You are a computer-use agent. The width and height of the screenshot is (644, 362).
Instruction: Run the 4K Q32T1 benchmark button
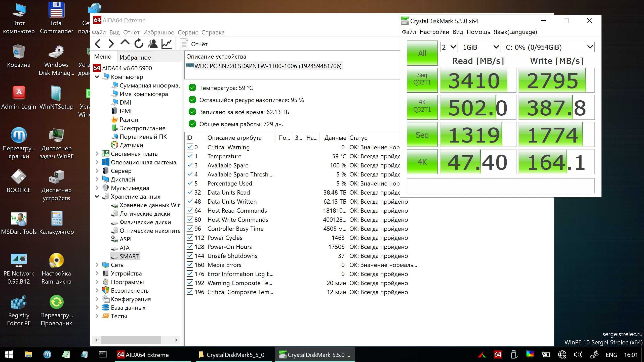point(422,107)
